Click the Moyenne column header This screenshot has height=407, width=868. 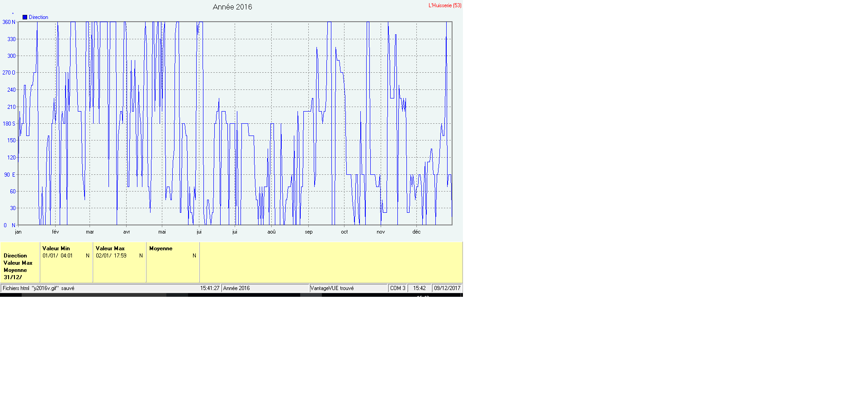pos(161,248)
